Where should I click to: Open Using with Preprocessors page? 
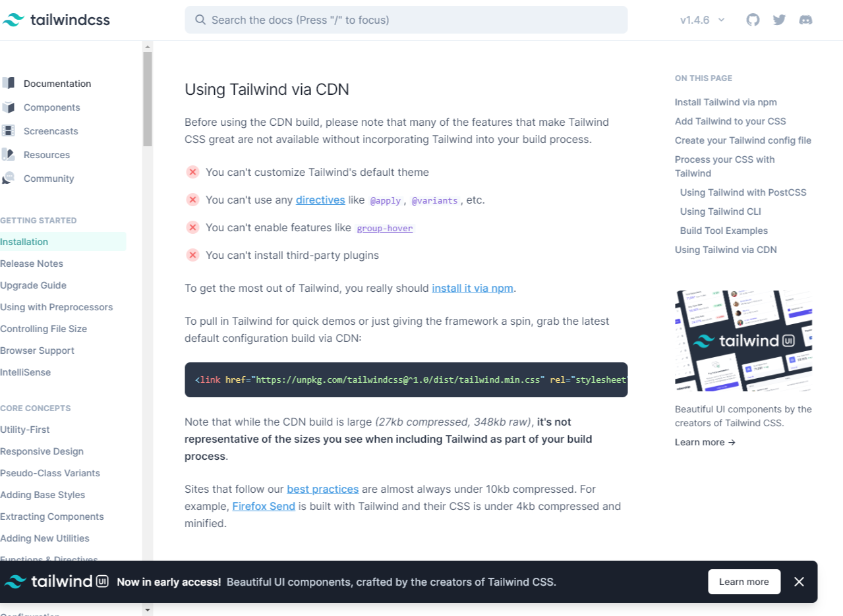click(x=56, y=307)
